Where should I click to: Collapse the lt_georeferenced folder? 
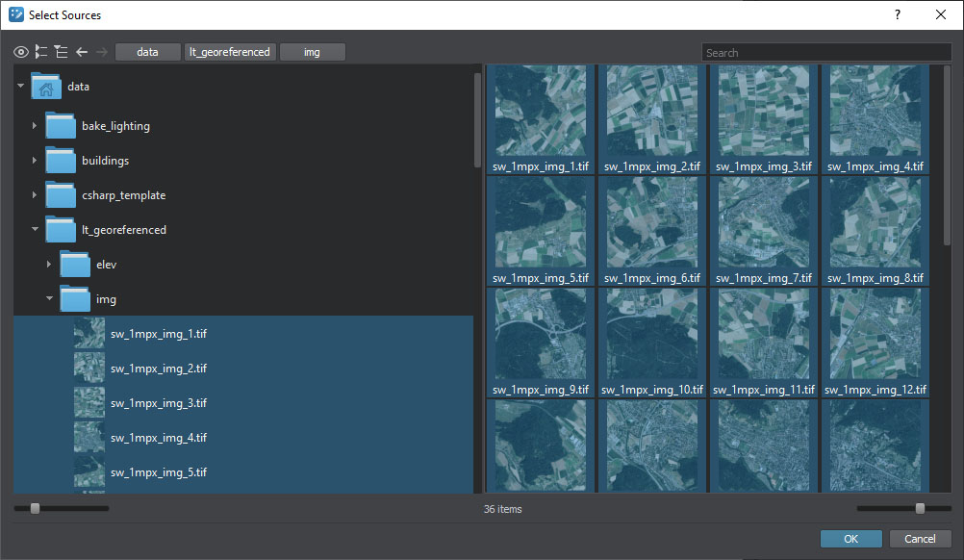[35, 230]
